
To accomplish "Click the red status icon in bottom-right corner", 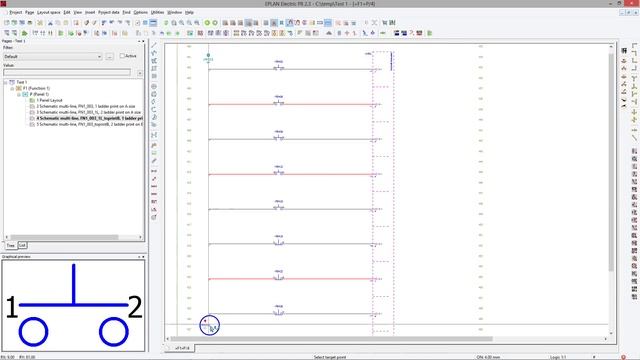I will click(623, 357).
